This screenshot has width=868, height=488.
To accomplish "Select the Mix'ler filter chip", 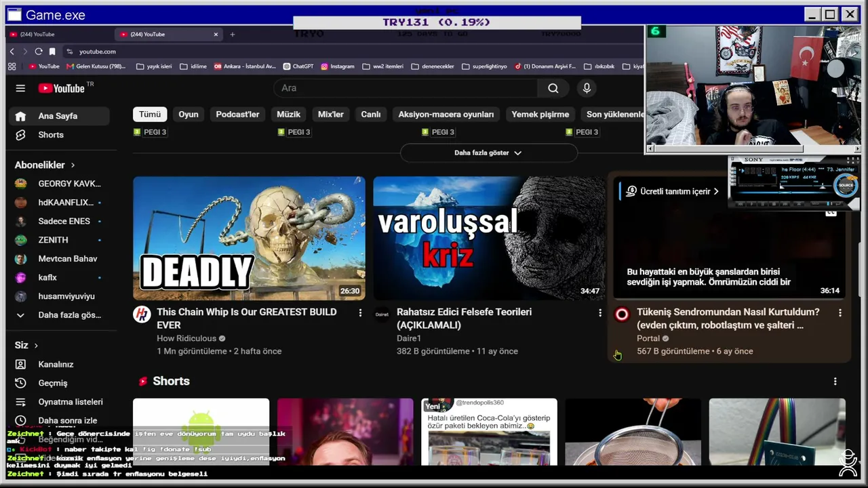I will coord(331,115).
